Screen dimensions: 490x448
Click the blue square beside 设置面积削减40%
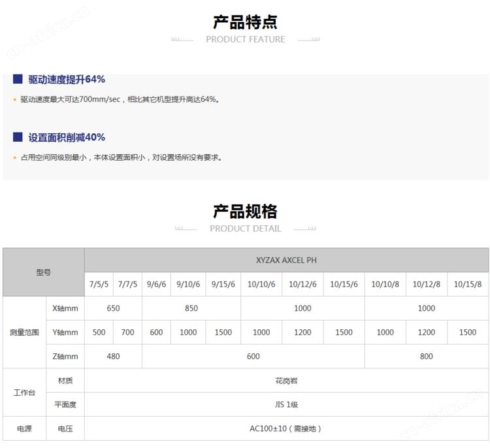pos(18,137)
